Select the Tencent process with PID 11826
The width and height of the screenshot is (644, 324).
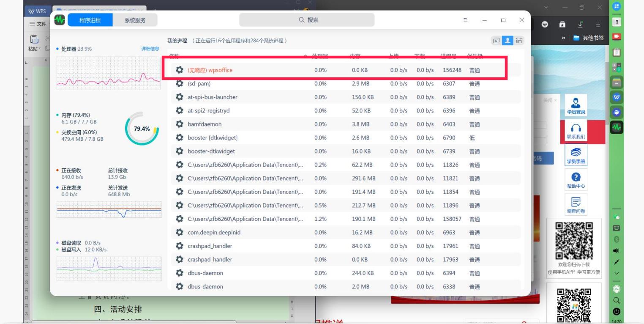346,165
